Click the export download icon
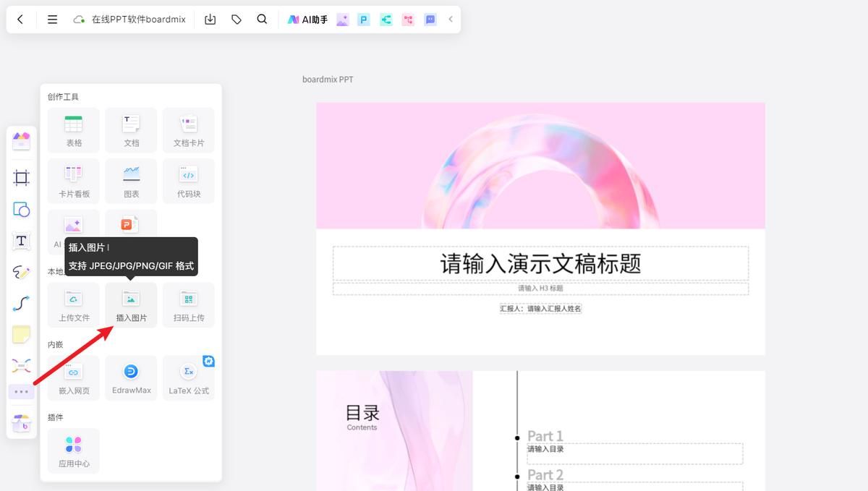868x491 pixels. pos(210,20)
